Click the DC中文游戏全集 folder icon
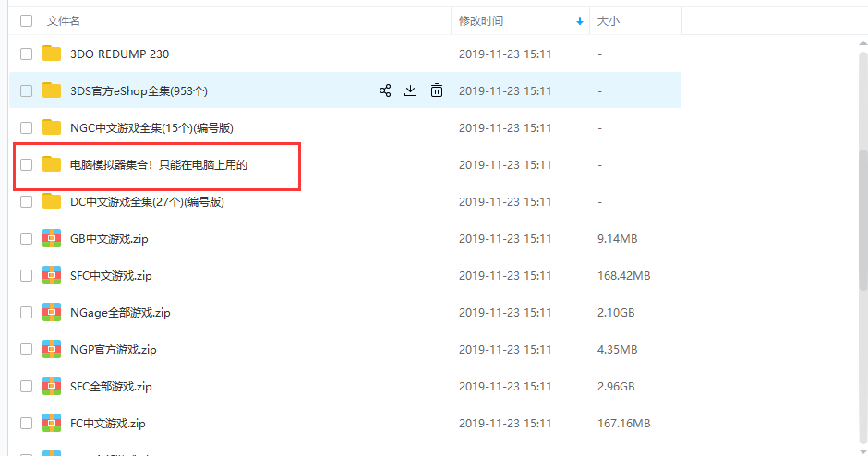 point(52,201)
